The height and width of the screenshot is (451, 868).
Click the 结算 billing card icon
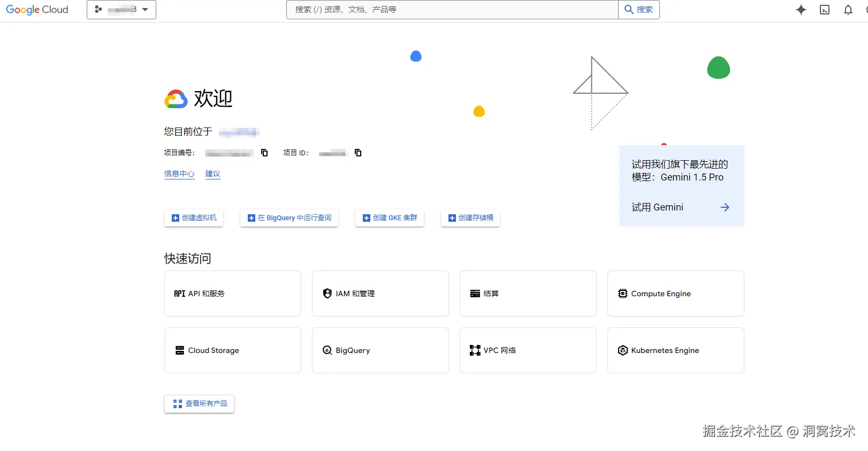[x=475, y=294]
